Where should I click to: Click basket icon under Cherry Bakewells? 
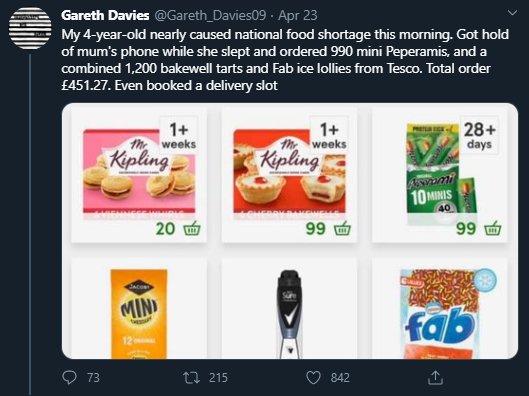point(342,228)
